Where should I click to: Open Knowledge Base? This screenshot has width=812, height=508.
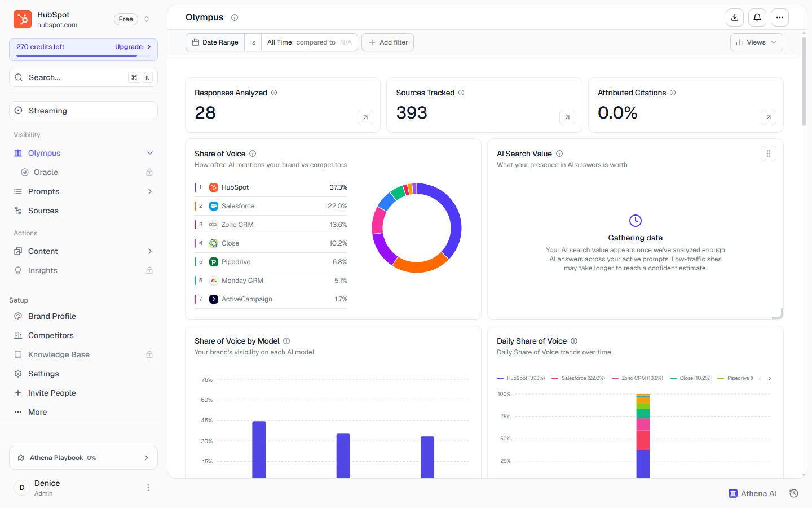(83, 354)
